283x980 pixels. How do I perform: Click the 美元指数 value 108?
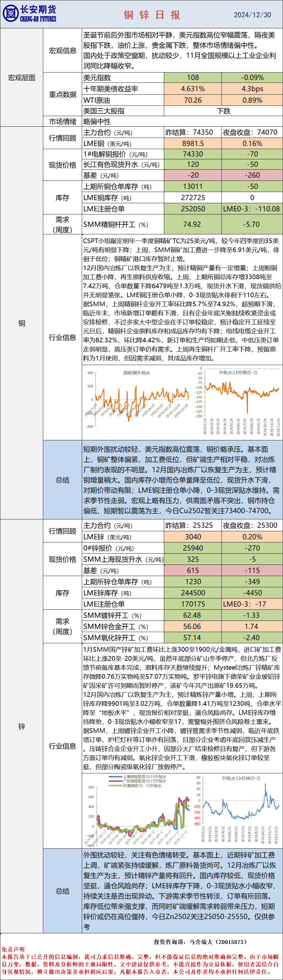click(193, 77)
